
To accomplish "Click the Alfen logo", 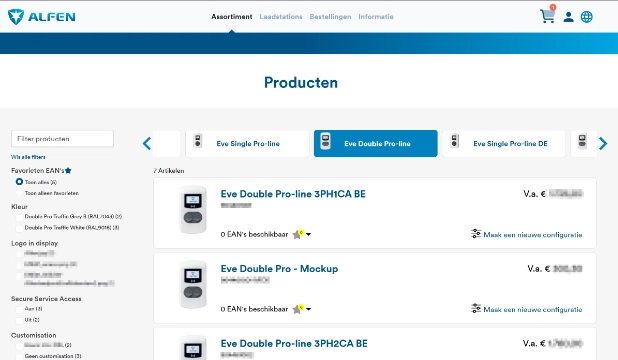I will click(41, 17).
